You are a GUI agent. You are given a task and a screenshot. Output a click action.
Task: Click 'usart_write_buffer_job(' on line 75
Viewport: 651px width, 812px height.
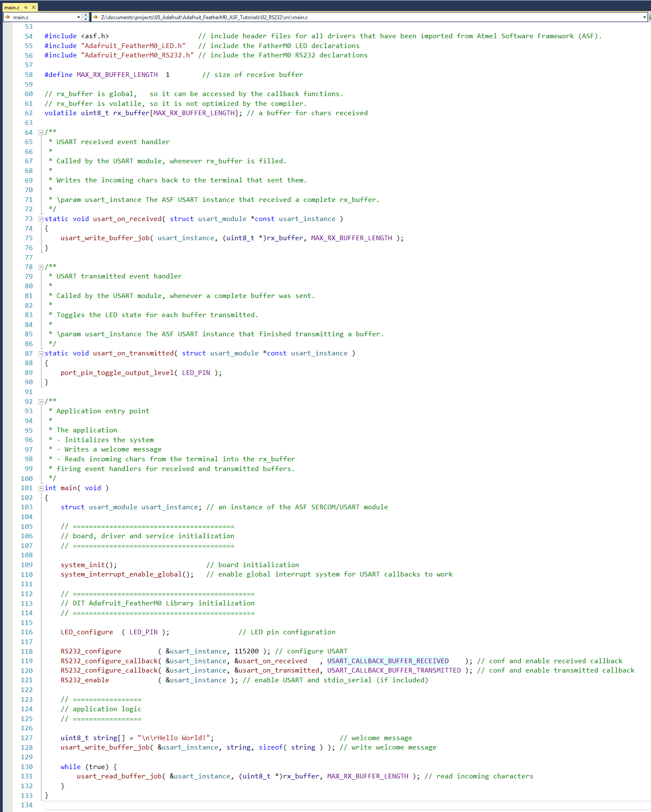click(107, 238)
